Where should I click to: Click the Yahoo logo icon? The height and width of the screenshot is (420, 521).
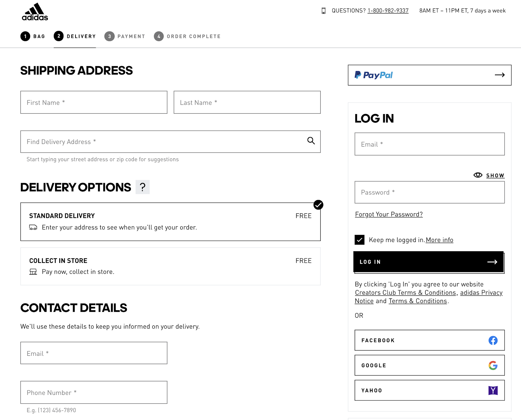coord(493,390)
